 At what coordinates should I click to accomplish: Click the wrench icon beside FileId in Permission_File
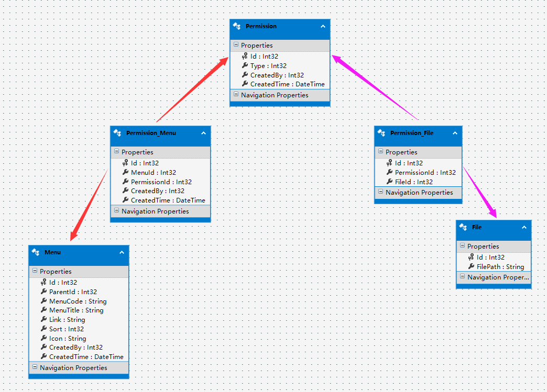tap(389, 182)
